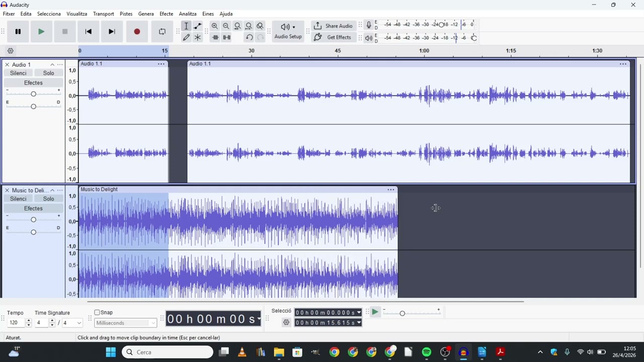Click Play-at-speed button

click(375, 312)
